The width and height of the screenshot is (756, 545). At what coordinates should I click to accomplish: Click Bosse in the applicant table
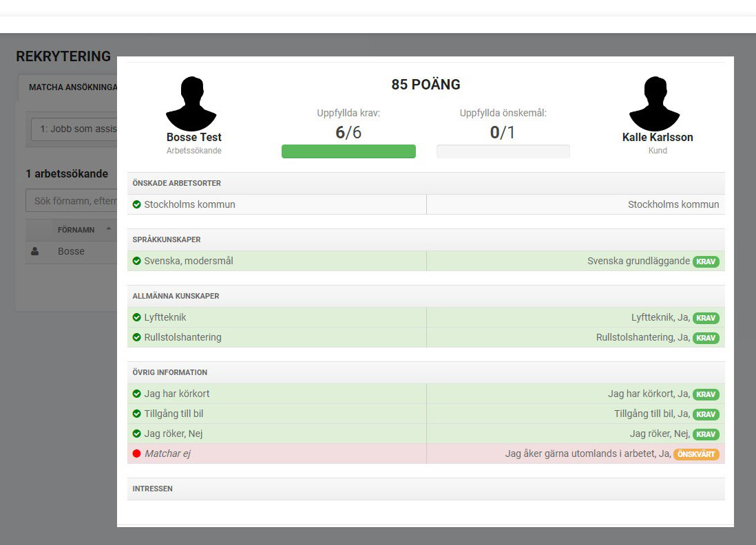click(x=71, y=251)
